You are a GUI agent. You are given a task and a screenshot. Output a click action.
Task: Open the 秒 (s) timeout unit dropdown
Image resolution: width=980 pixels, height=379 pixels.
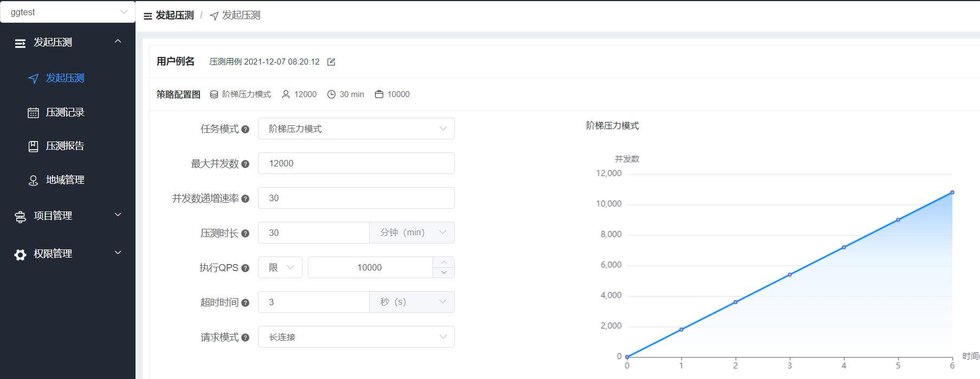[x=412, y=302]
